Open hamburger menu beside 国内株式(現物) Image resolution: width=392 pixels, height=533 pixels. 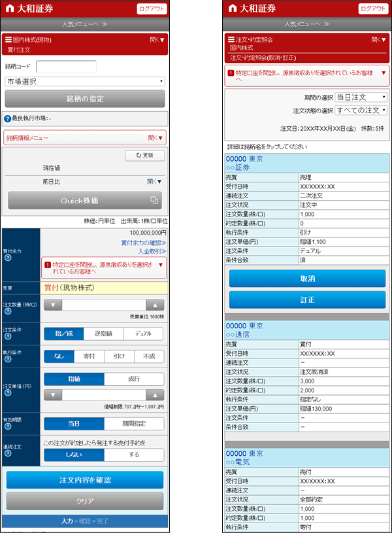coord(8,39)
